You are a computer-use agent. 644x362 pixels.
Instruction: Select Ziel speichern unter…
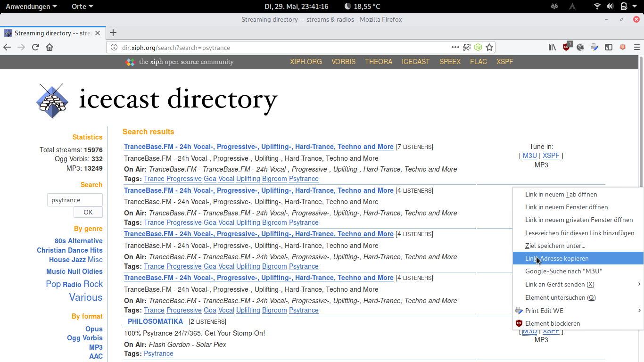click(x=578, y=246)
